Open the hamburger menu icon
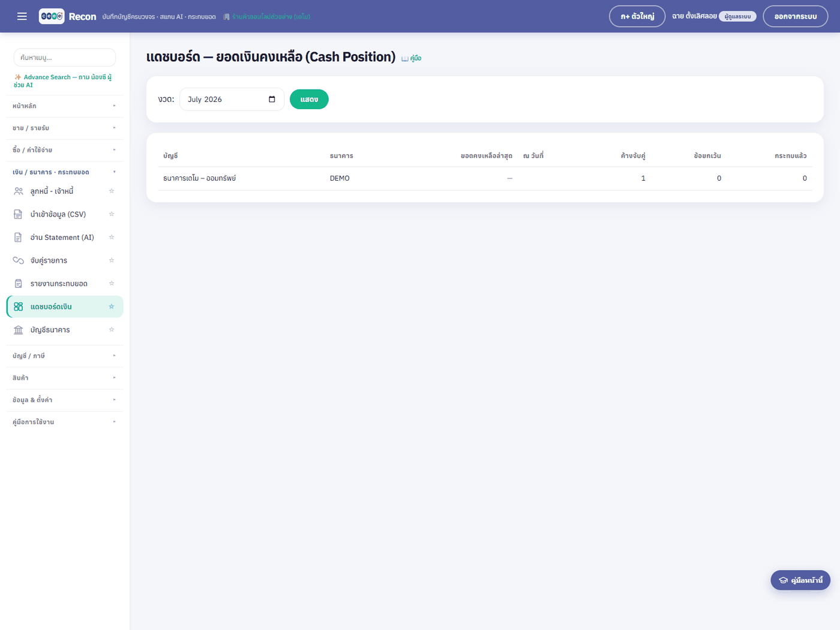 click(x=22, y=16)
